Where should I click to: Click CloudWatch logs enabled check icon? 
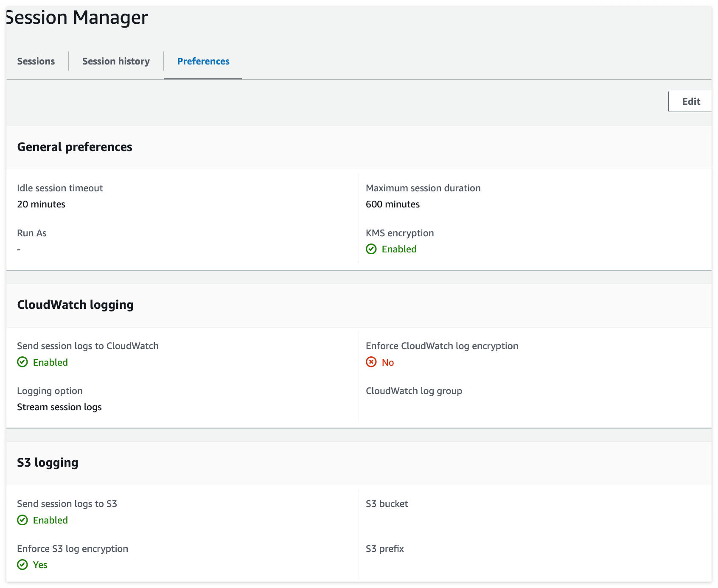[x=22, y=362]
